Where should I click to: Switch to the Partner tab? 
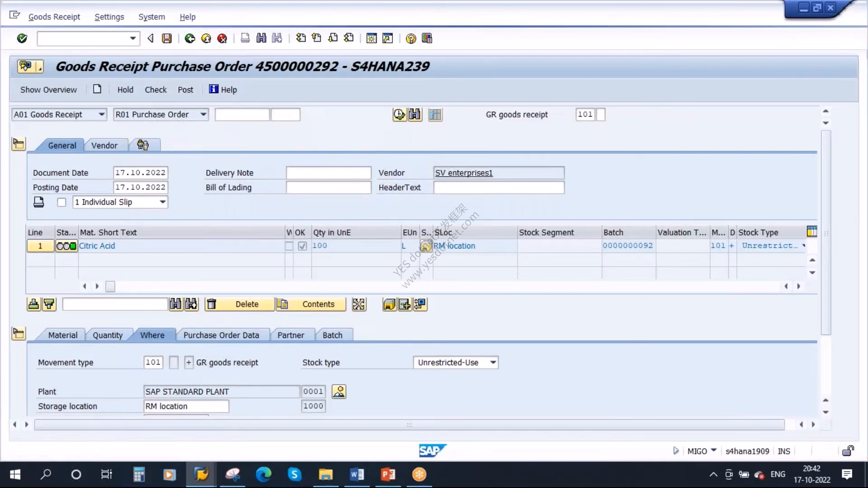(x=291, y=335)
